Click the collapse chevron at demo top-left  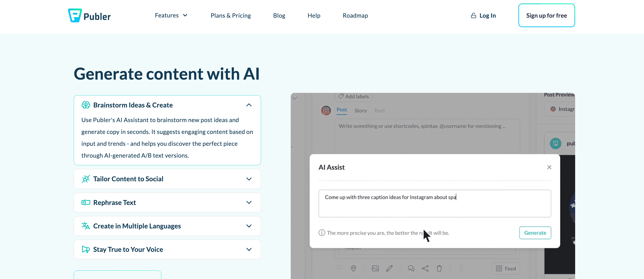[x=295, y=98]
